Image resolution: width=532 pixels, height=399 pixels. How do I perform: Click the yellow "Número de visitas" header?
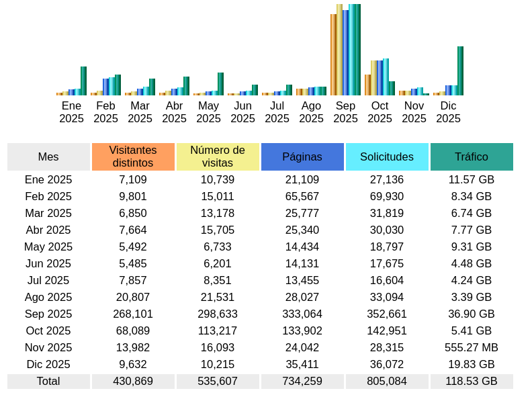click(x=218, y=157)
